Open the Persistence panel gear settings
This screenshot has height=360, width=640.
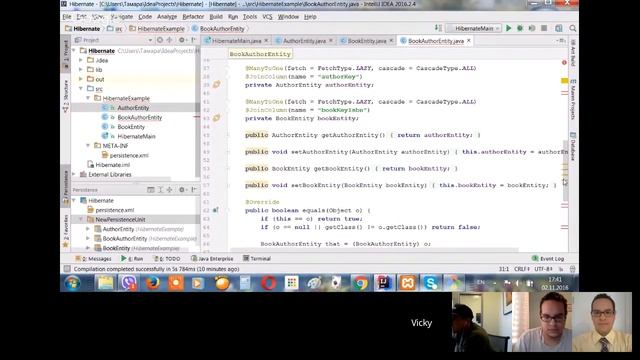(x=182, y=190)
